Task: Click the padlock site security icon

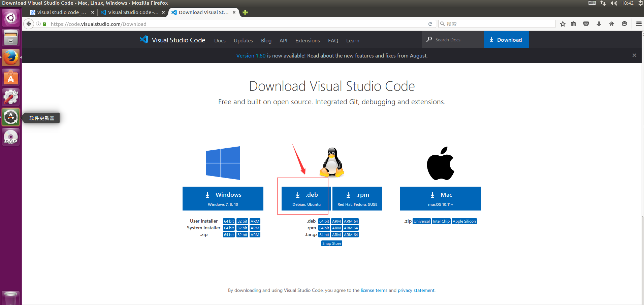Action: click(44, 24)
